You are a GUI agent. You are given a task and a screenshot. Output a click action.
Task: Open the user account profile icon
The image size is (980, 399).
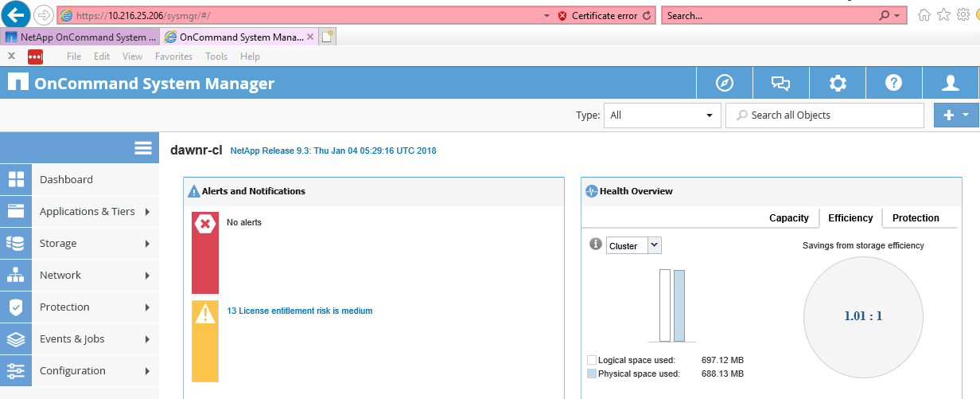tap(951, 84)
